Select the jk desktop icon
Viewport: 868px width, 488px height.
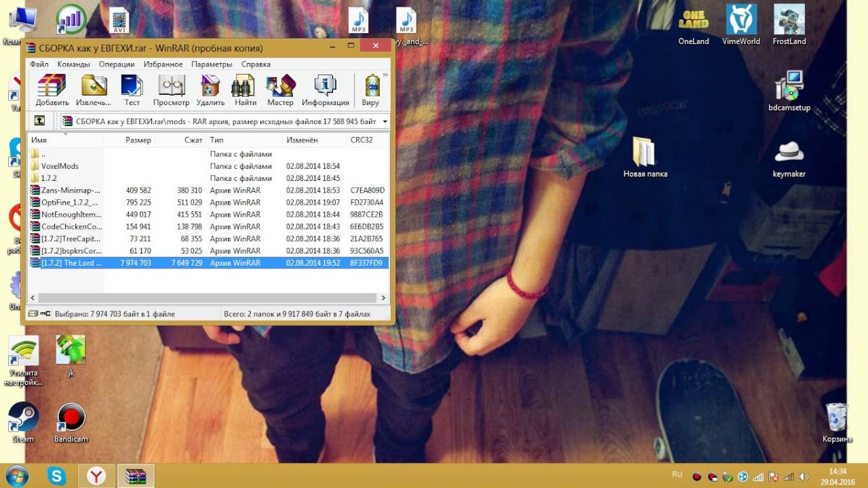coord(71,356)
